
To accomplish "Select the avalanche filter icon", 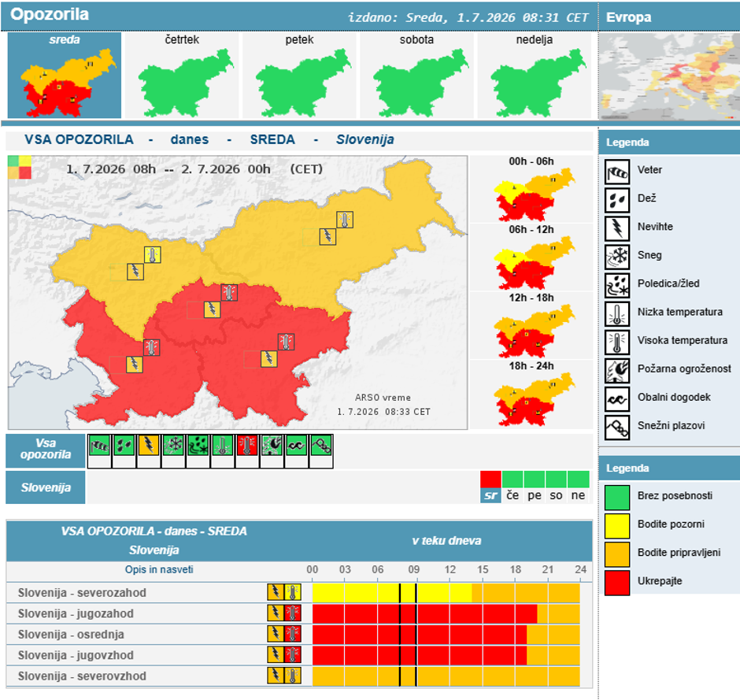I will coord(321,446).
